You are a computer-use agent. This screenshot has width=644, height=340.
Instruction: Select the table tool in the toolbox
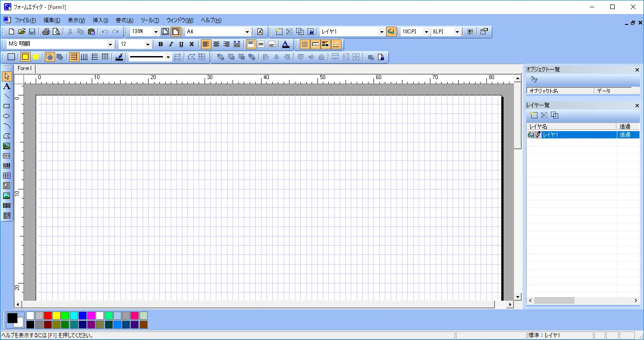pyautogui.click(x=7, y=175)
